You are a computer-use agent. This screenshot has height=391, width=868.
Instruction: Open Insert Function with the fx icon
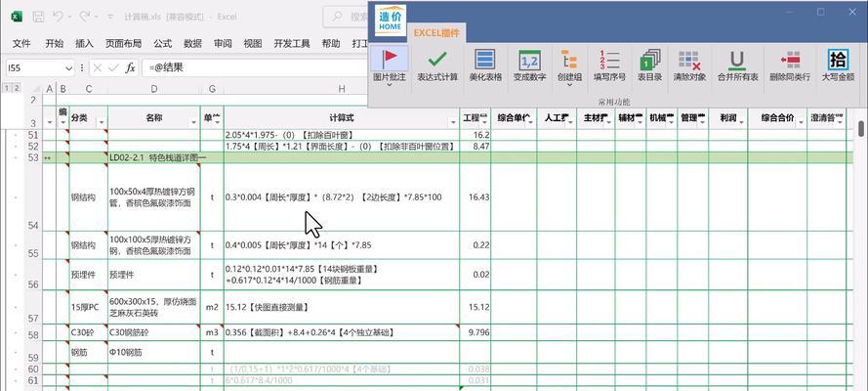pyautogui.click(x=130, y=68)
